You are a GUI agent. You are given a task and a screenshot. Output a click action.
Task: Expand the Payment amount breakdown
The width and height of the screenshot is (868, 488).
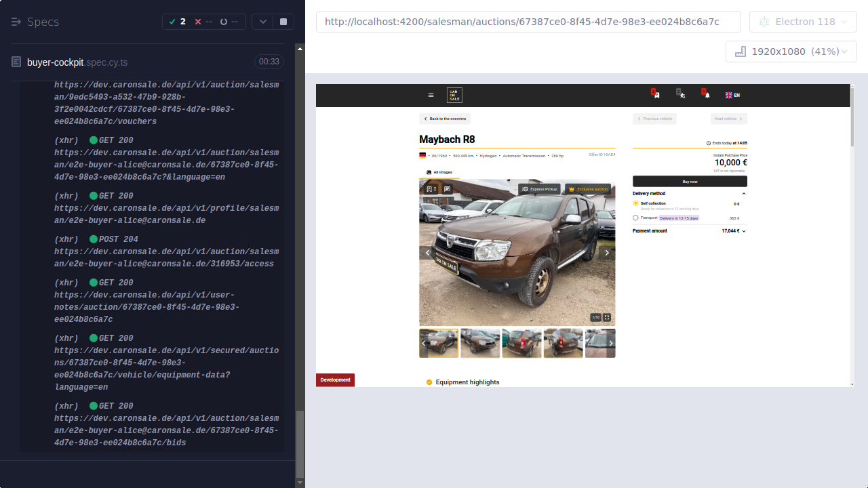click(x=744, y=230)
